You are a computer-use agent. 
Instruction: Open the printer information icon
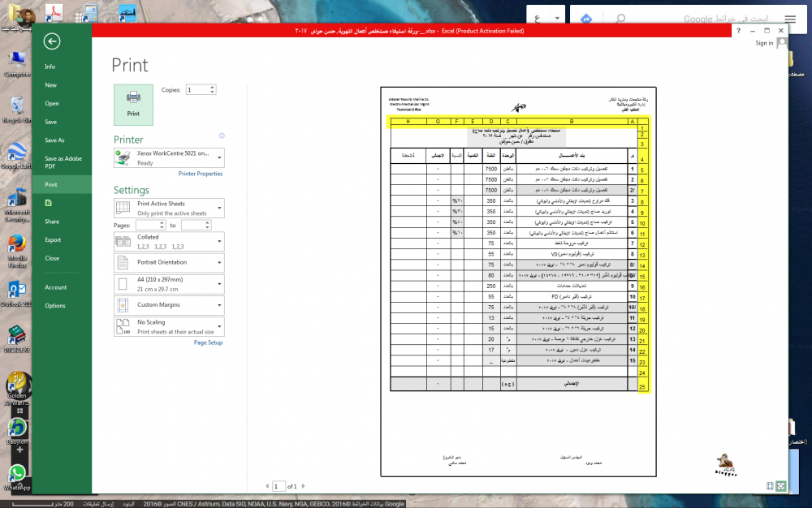click(222, 136)
